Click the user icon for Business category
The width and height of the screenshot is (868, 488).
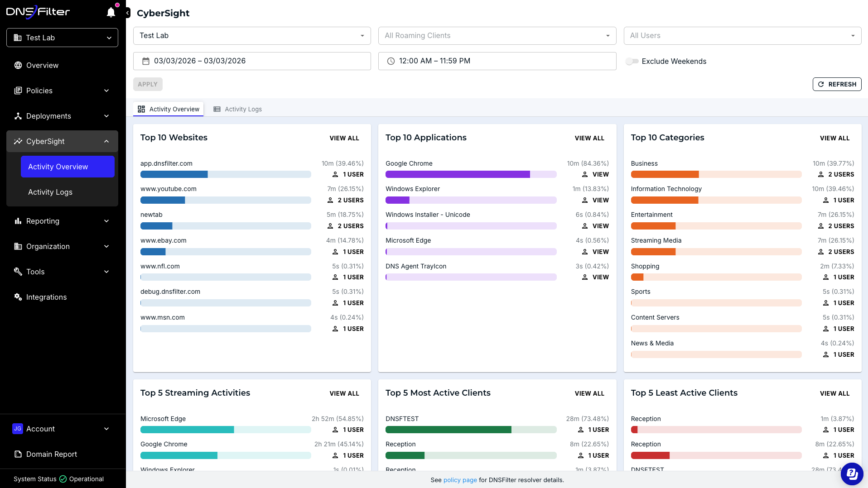coord(821,174)
